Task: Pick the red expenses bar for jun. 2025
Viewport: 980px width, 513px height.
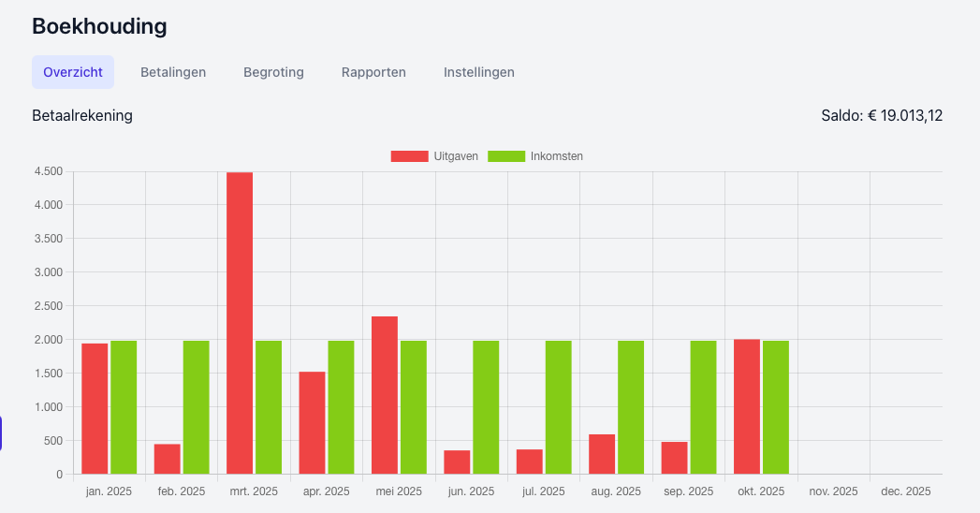Action: (457, 462)
